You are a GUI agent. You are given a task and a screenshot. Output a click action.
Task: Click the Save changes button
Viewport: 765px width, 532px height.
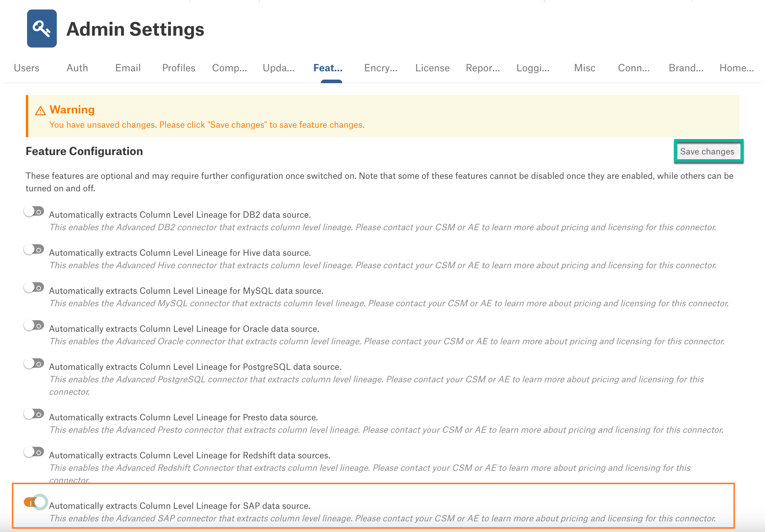(x=707, y=151)
